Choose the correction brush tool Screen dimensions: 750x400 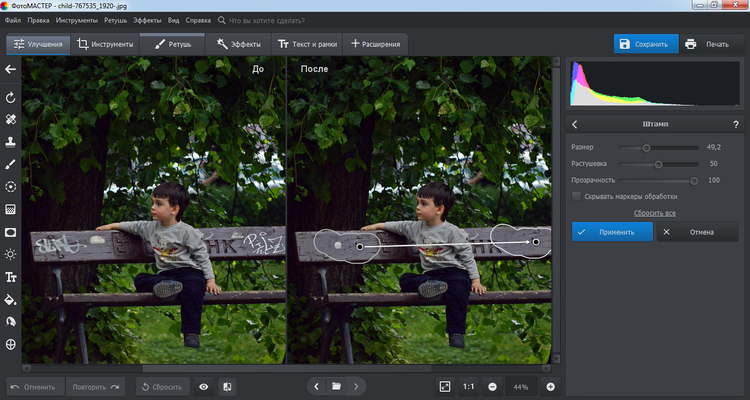click(11, 164)
